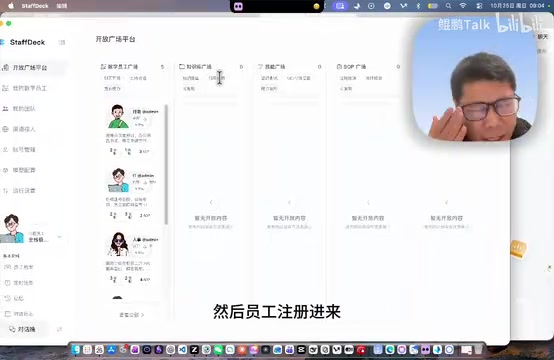Click the green window maximize button
Viewport: 554px width, 360px height.
coord(9,23)
